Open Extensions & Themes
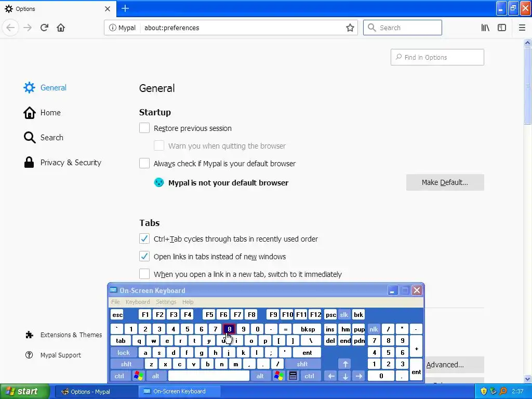Viewport: 532px width, 399px height. click(63, 335)
